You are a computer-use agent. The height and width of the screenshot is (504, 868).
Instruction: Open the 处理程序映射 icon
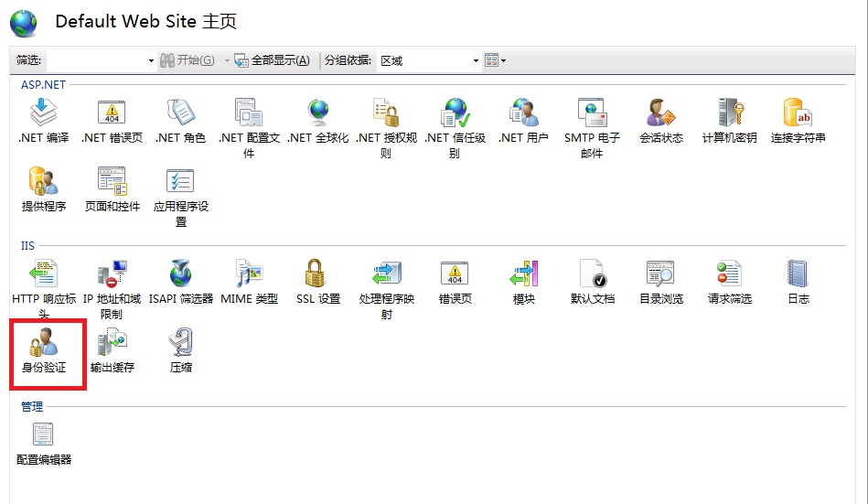point(386,273)
